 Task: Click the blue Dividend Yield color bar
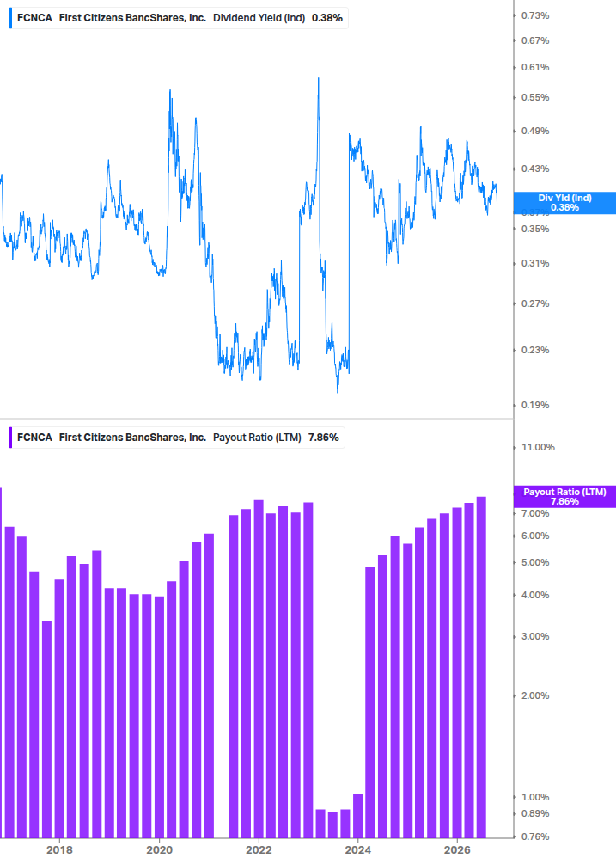click(x=10, y=18)
